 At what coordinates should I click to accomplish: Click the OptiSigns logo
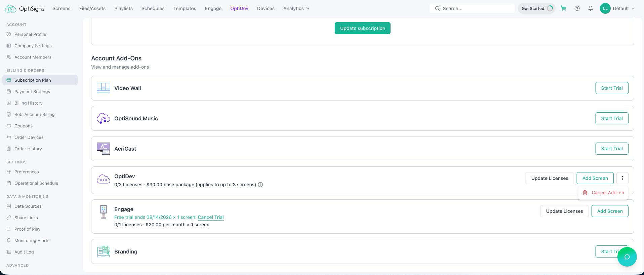(x=25, y=8)
